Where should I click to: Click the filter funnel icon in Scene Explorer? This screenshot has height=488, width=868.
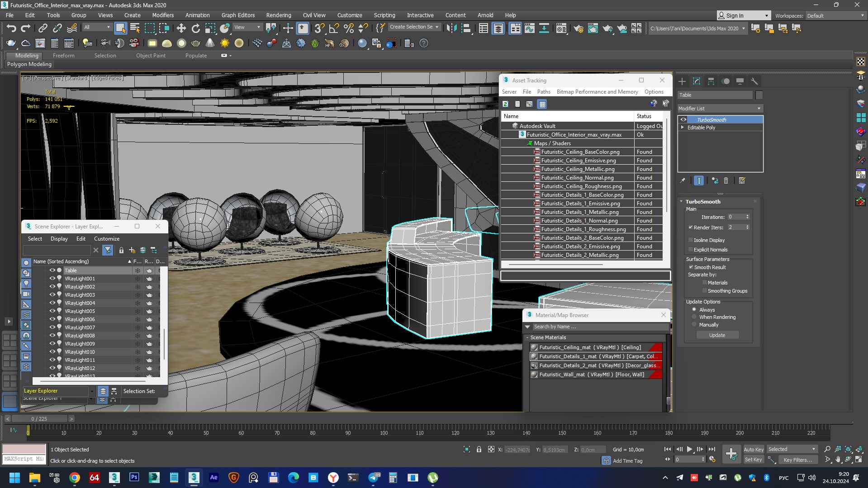[108, 250]
